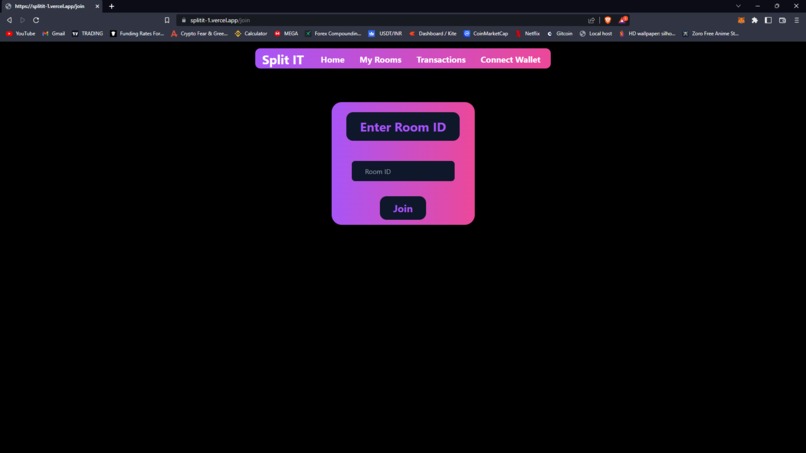Restore down the browser window
This screenshot has width=806, height=453.
click(x=777, y=6)
